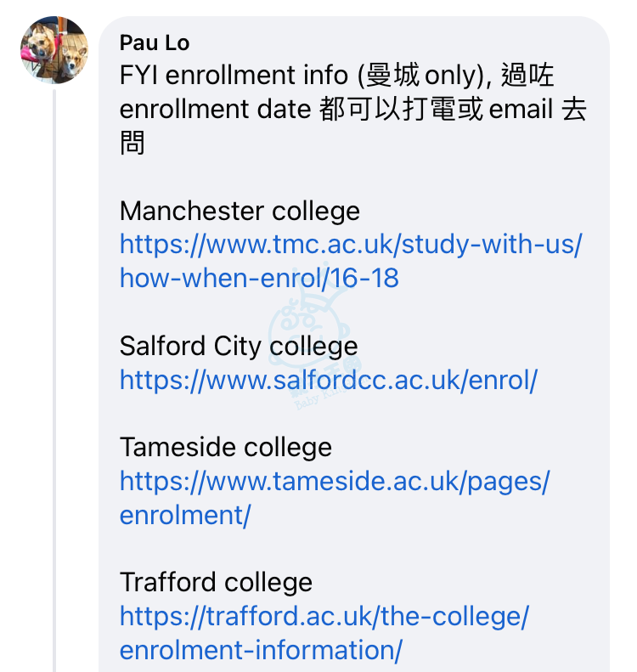
Task: Click the Trafford college heading text
Action: tap(216, 583)
